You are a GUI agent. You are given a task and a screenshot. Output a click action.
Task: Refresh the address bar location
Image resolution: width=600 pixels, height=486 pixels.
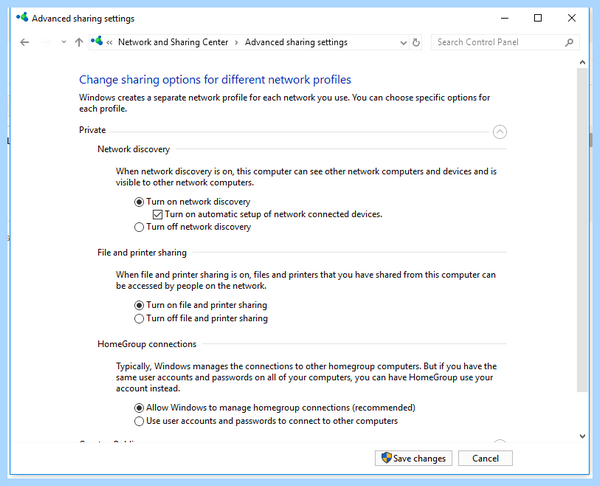click(416, 42)
